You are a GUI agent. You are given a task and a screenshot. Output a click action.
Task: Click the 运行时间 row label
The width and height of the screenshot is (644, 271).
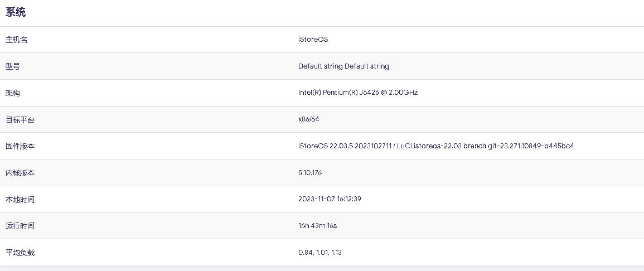20,226
